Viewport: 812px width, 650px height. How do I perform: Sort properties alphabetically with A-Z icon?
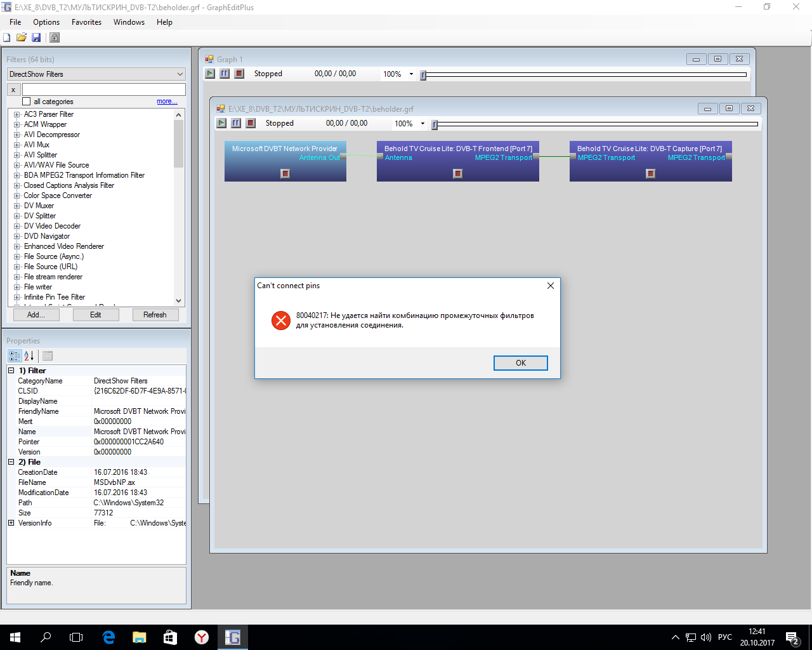coord(29,356)
